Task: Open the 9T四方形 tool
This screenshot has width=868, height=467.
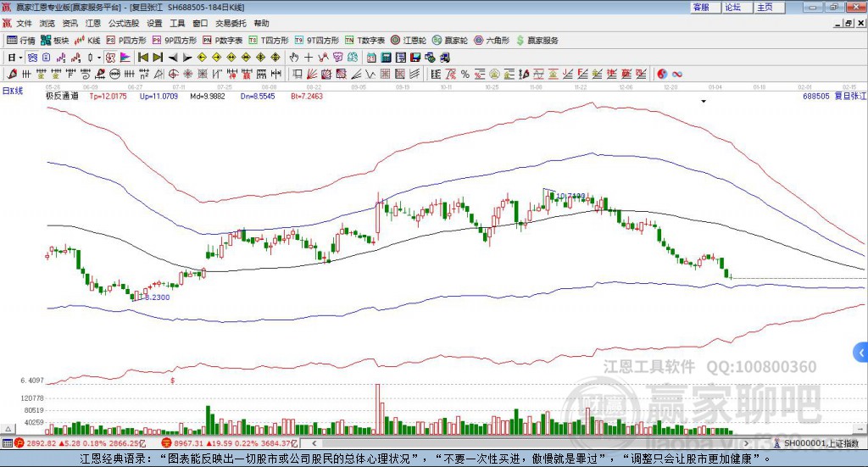Action: (317, 41)
